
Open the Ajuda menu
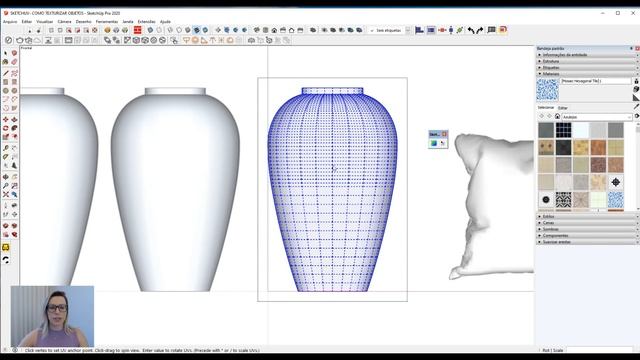coord(165,22)
